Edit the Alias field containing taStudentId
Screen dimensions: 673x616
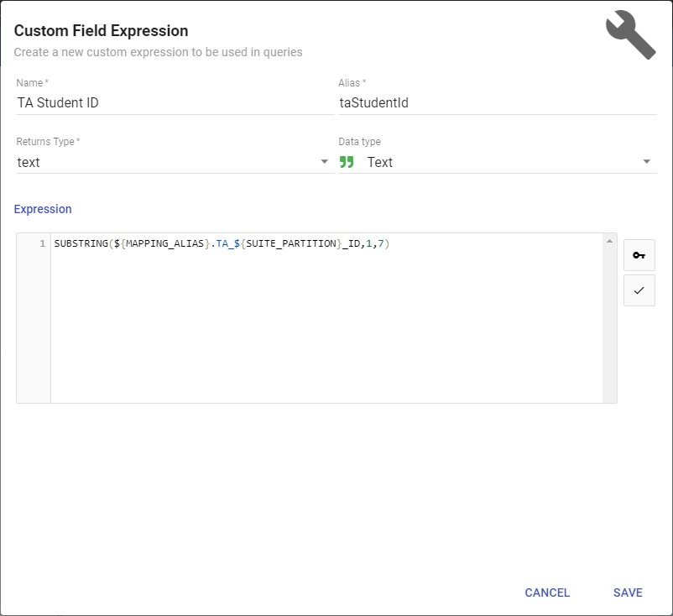coord(497,103)
